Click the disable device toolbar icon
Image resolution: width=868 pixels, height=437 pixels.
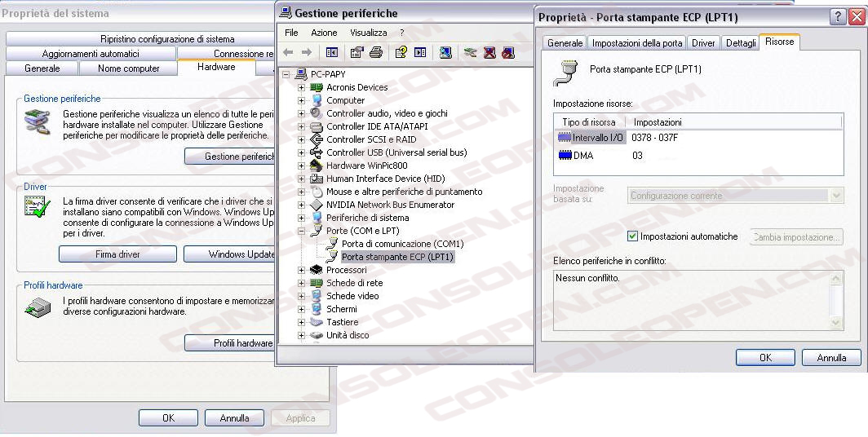[x=508, y=52]
